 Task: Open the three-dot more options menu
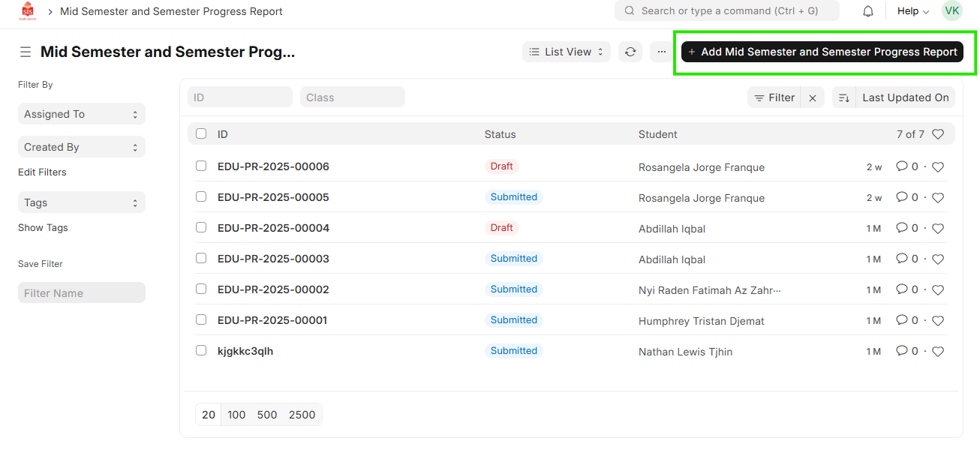pyautogui.click(x=661, y=52)
